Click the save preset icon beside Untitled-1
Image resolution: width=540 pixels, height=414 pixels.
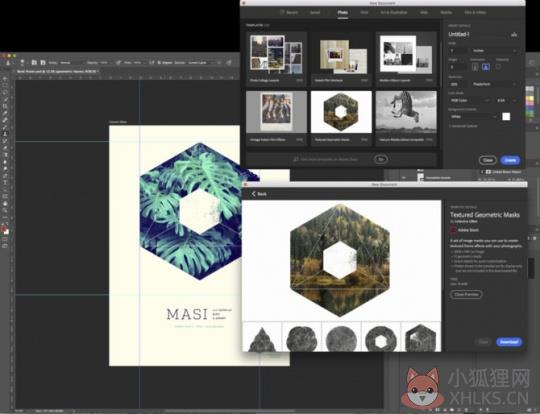[x=514, y=35]
